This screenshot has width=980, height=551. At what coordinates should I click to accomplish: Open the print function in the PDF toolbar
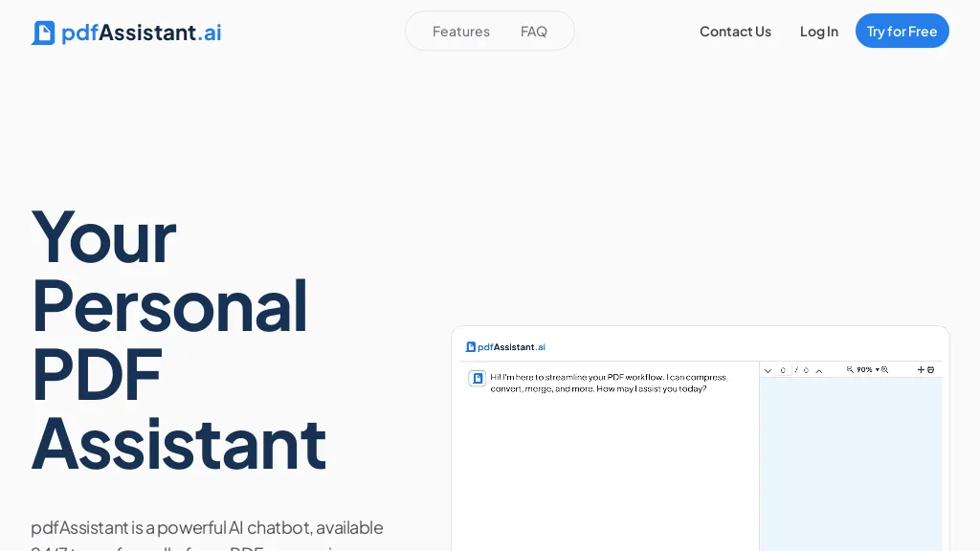pos(930,370)
